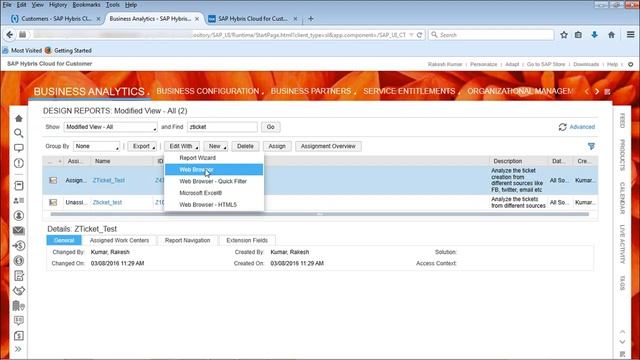Click into the Find field containing zticket

222,127
